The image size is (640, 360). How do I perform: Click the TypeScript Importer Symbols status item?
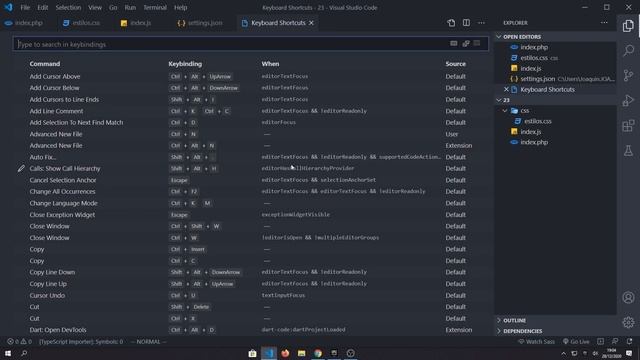[x=80, y=342]
